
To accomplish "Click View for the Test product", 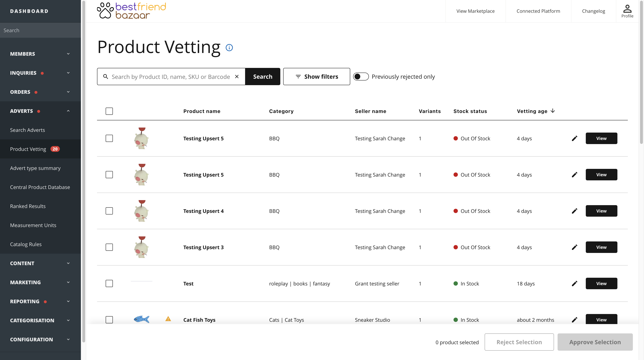I will tap(601, 283).
